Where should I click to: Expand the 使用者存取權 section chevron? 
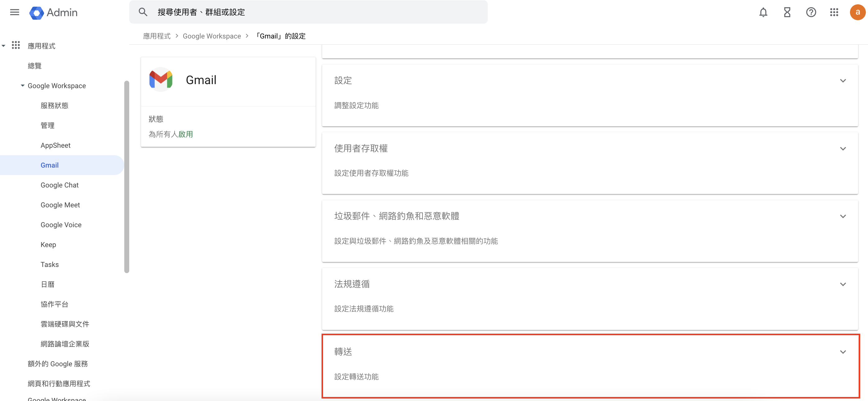[x=843, y=148]
